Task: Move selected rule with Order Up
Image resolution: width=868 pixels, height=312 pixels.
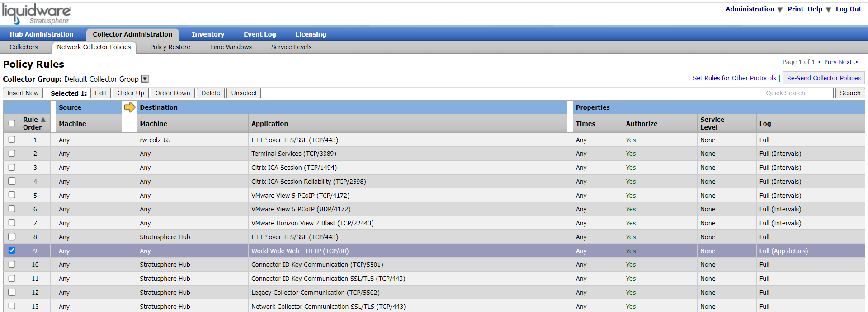Action: (131, 93)
